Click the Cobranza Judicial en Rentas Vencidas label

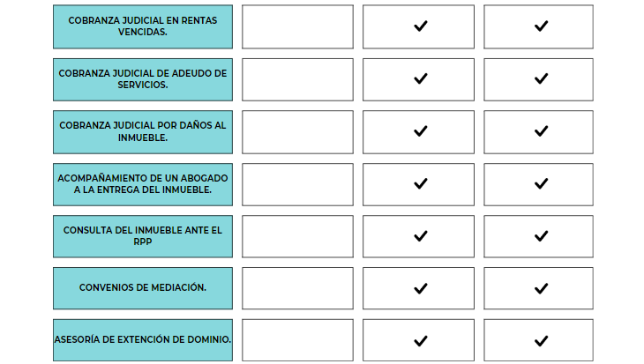143,26
